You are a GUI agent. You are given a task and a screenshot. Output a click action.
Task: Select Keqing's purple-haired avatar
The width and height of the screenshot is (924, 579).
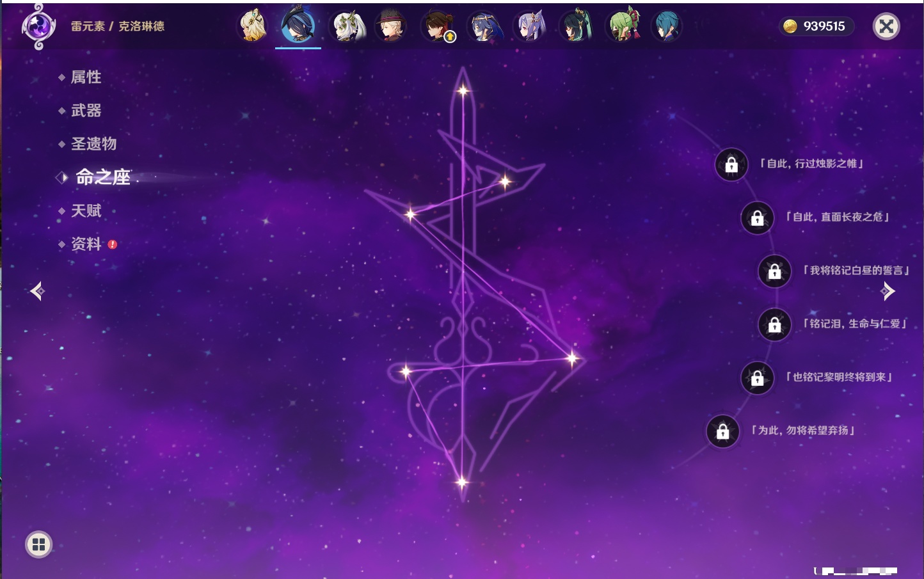pyautogui.click(x=530, y=27)
